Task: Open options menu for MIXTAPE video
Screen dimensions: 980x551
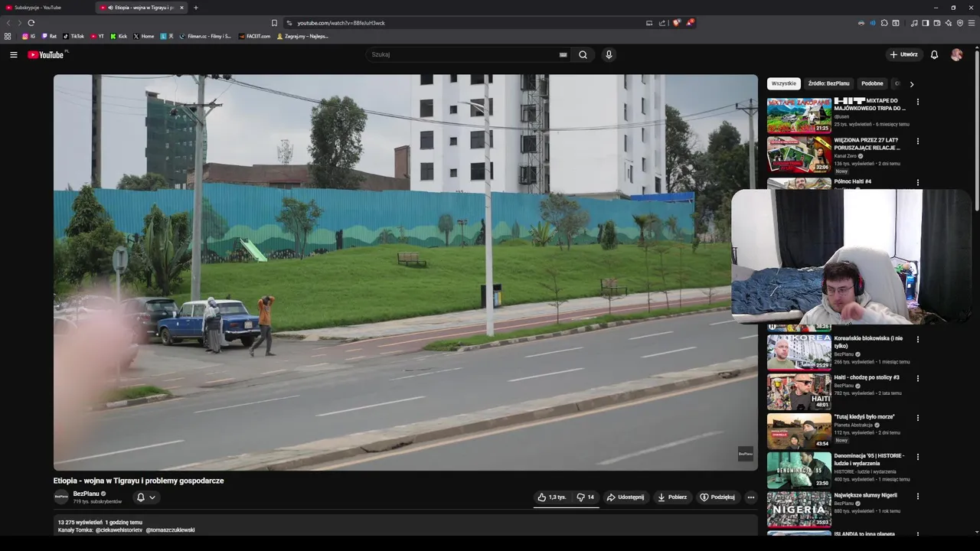Action: pyautogui.click(x=917, y=102)
